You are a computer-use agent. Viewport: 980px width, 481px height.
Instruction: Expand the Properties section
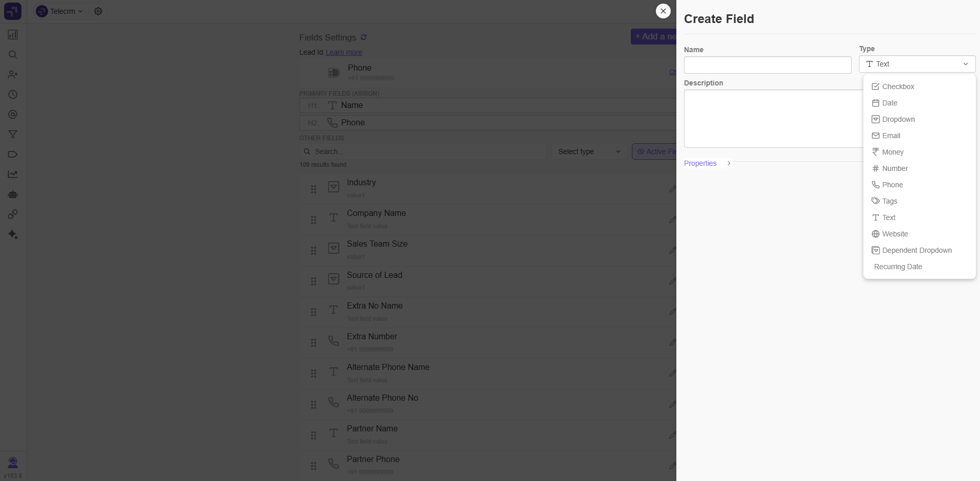tap(707, 163)
